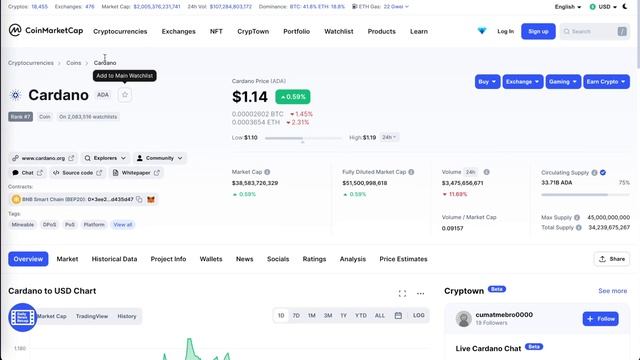Click the star watchlist icon next to ADA

[x=125, y=95]
